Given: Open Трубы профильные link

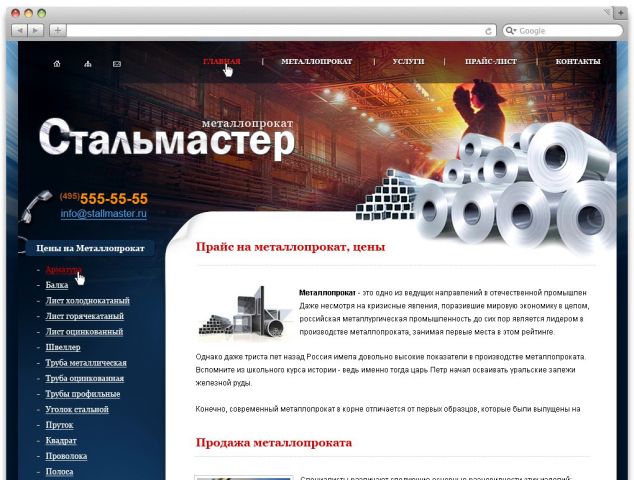Looking at the screenshot, I should click(x=82, y=394).
